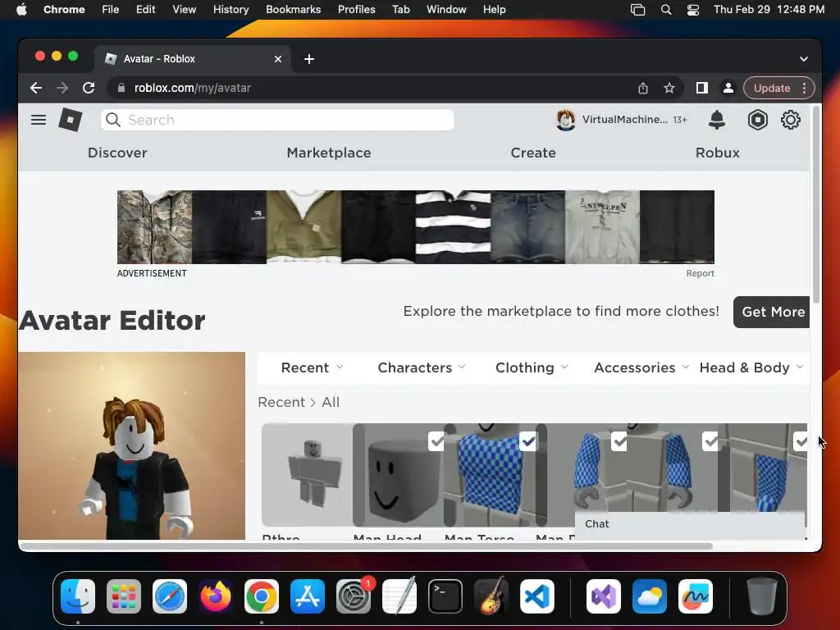The width and height of the screenshot is (840, 630).
Task: Click the Report link under advertisement
Action: 701,273
